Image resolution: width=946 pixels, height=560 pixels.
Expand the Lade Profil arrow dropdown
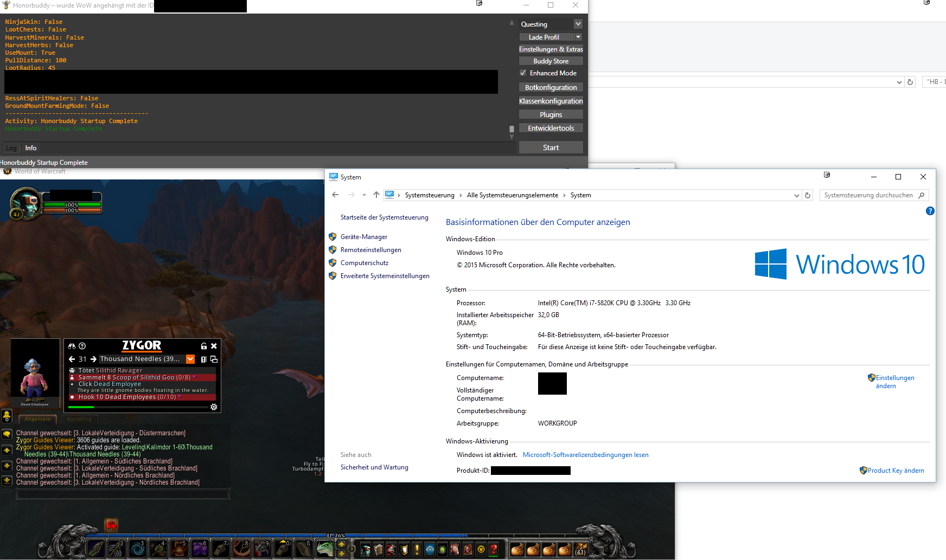pyautogui.click(x=578, y=37)
